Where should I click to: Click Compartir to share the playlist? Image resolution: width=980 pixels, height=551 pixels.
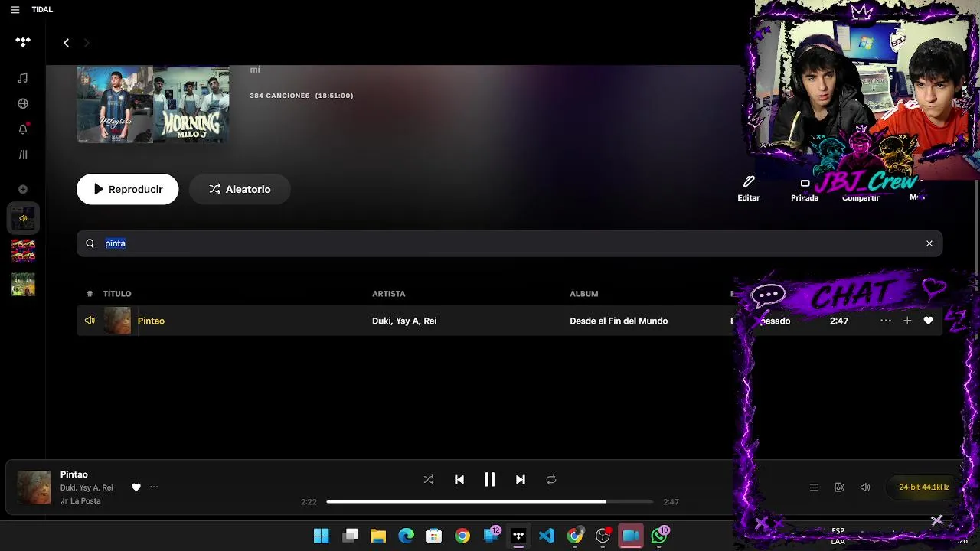tap(861, 197)
